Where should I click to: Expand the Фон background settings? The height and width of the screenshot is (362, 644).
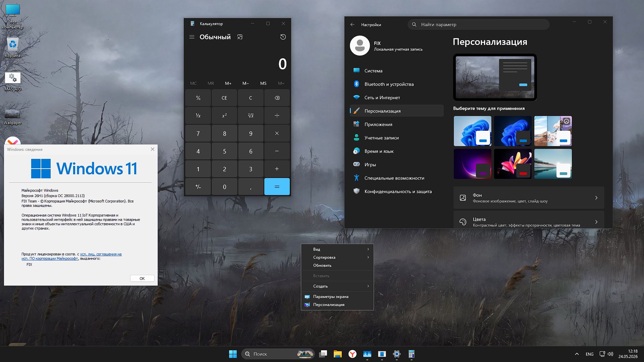coord(529,198)
